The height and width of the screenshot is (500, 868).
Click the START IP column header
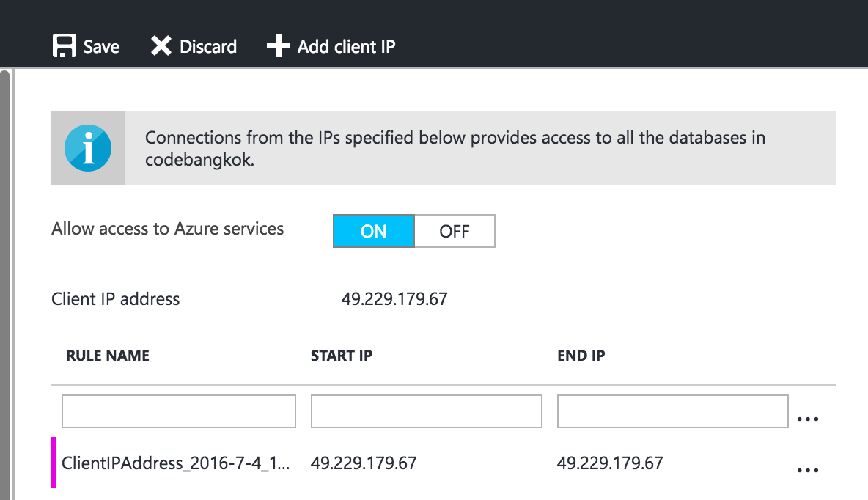[342, 356]
